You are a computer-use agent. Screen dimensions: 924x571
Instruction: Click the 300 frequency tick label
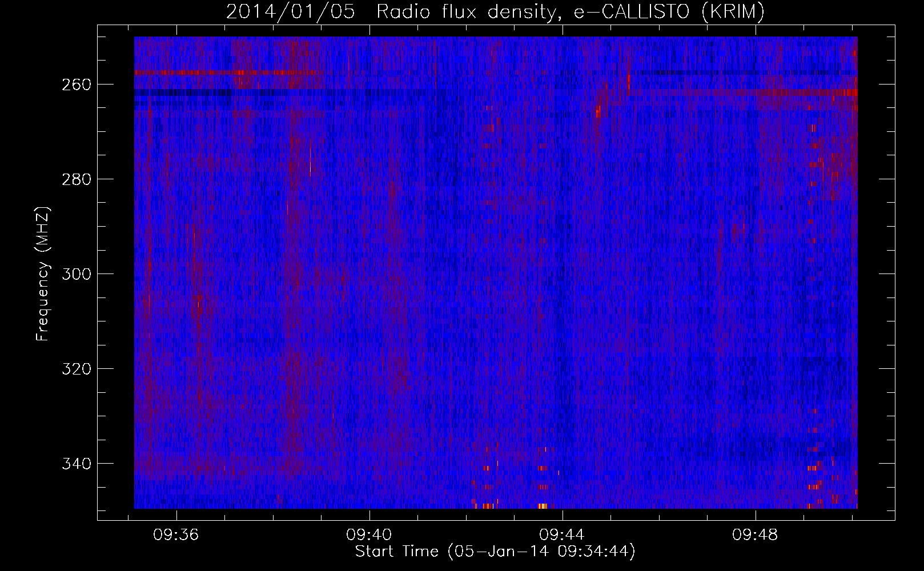[75, 274]
